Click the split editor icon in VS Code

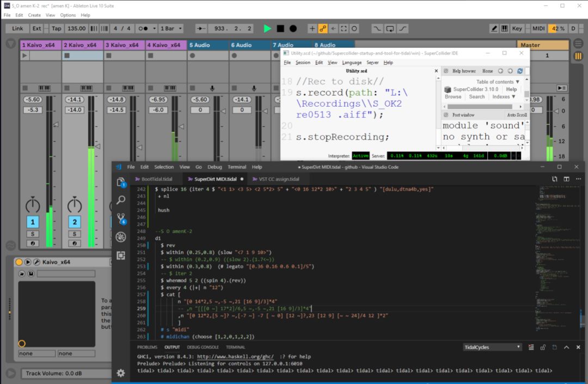(566, 179)
